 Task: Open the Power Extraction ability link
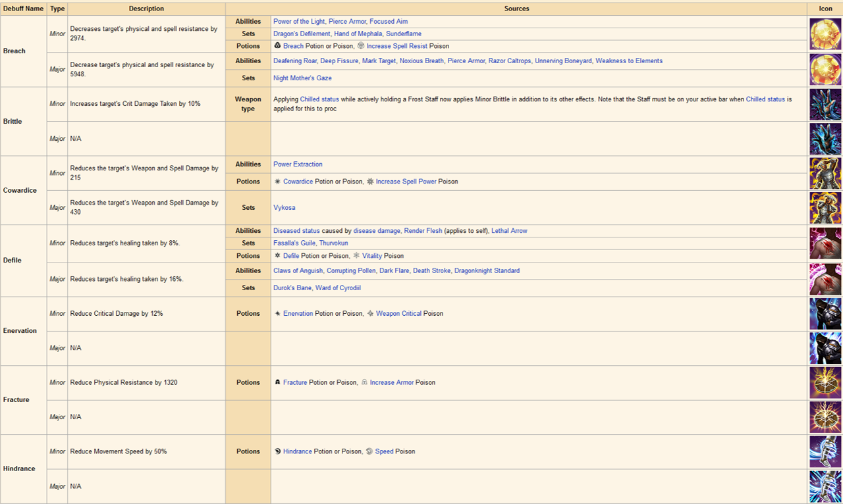coord(298,164)
